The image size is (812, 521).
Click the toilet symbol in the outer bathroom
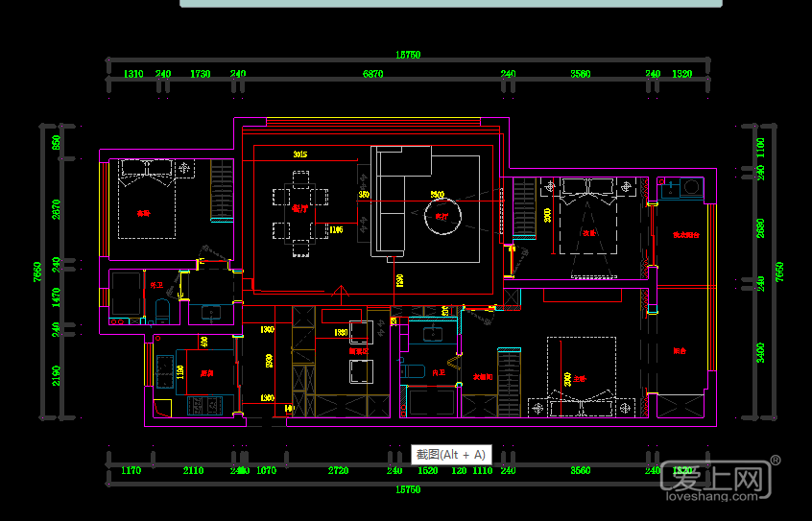pos(161,310)
